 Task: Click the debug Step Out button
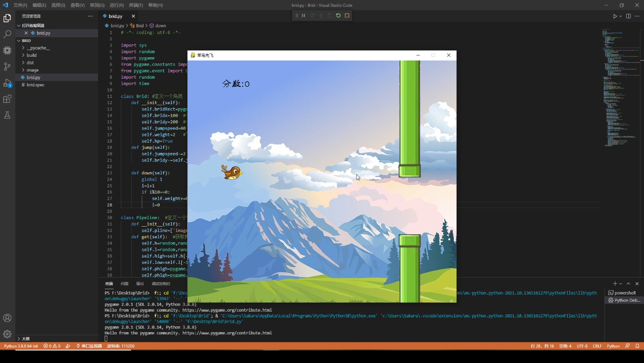(x=330, y=16)
